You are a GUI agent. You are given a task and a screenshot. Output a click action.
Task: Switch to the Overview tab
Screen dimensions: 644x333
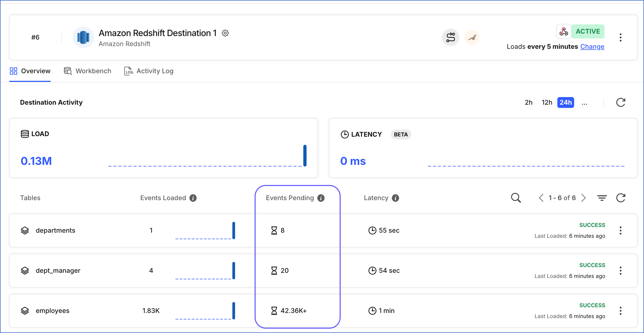[x=30, y=71]
